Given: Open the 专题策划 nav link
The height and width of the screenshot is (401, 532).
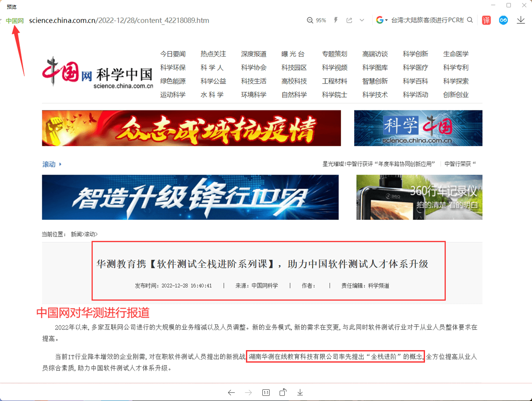Looking at the screenshot, I should click(x=334, y=54).
